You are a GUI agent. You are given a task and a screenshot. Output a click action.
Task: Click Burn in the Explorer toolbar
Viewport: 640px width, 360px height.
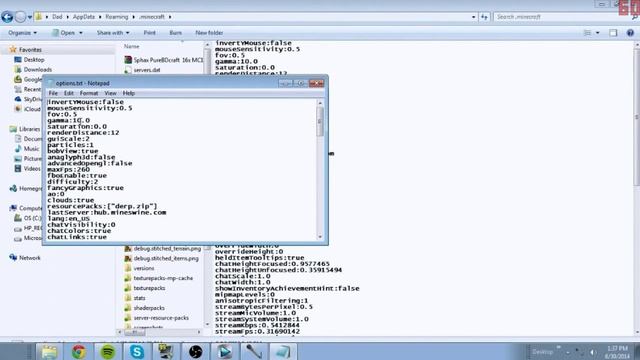click(x=176, y=33)
